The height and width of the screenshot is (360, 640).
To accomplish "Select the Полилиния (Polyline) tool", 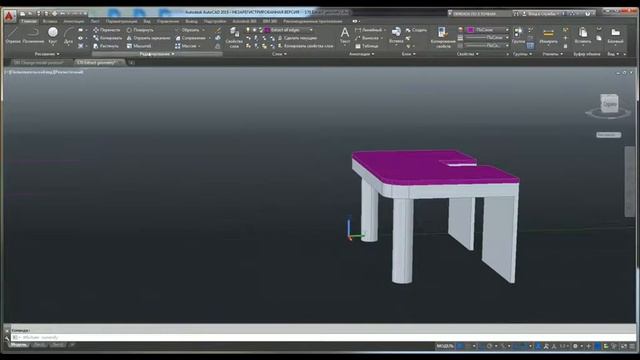I will point(33,36).
